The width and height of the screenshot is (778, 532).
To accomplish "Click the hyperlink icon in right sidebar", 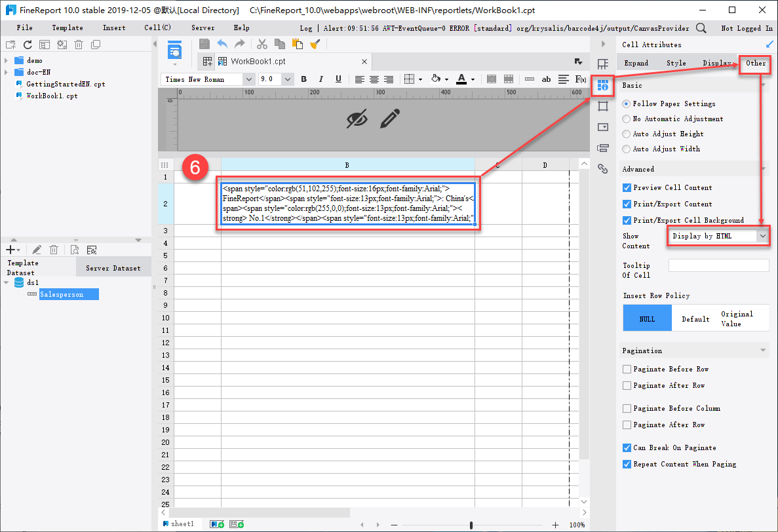I will click(x=602, y=168).
